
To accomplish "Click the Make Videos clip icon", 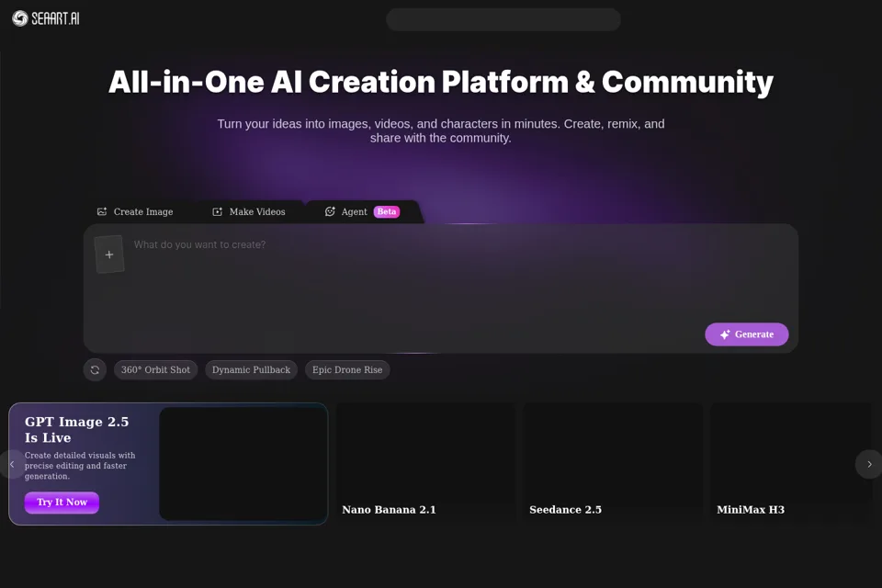I will coord(217,211).
